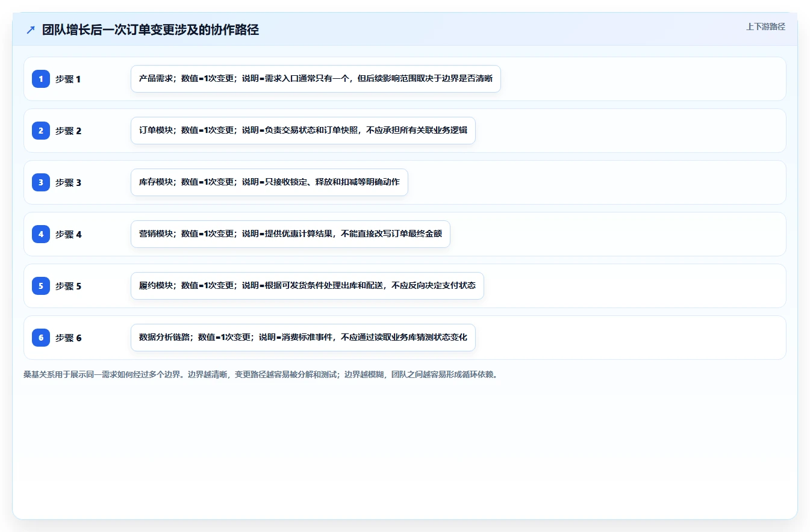
Task: Select the 步骤 4 label
Action: coord(68,235)
